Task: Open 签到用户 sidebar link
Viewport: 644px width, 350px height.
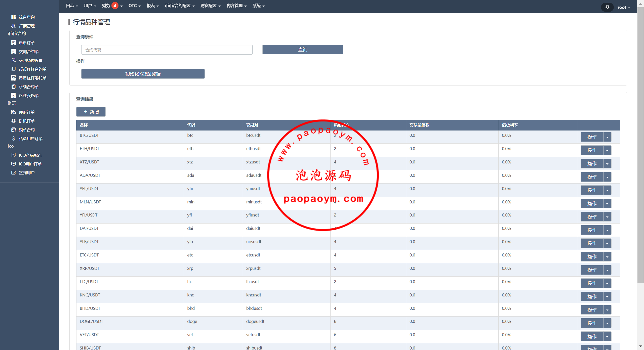Action: coord(27,173)
